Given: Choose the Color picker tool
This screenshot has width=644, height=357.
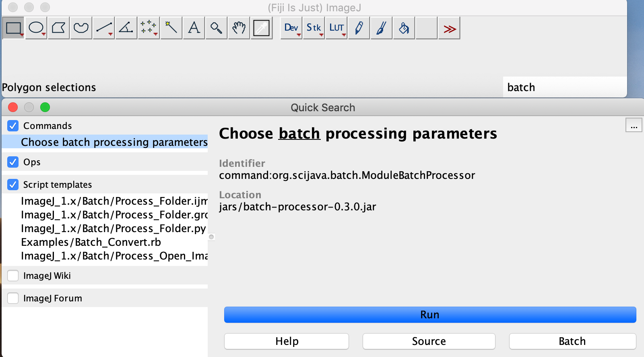Looking at the screenshot, I should click(x=261, y=28).
